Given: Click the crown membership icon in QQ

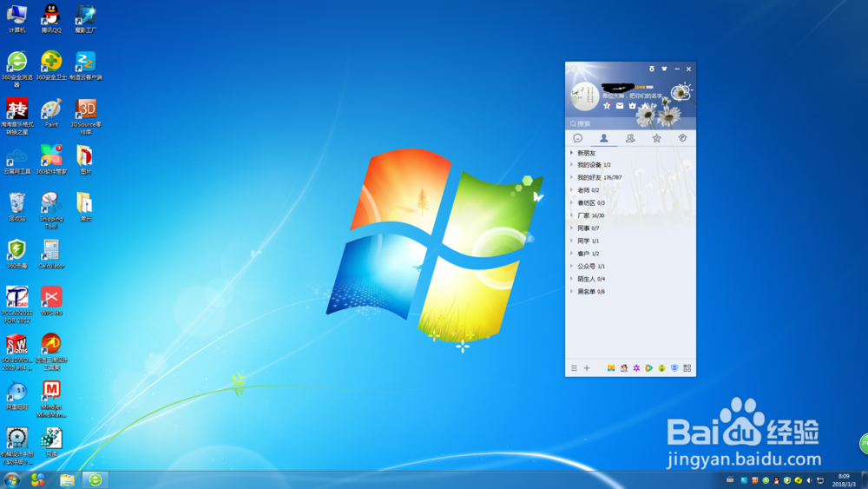Looking at the screenshot, I should [632, 105].
